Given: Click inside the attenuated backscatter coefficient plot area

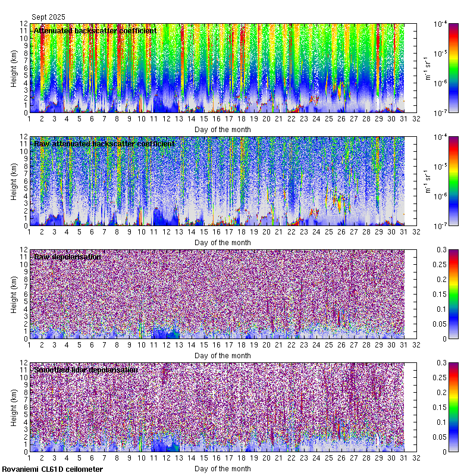Looking at the screenshot, I should (x=223, y=68).
